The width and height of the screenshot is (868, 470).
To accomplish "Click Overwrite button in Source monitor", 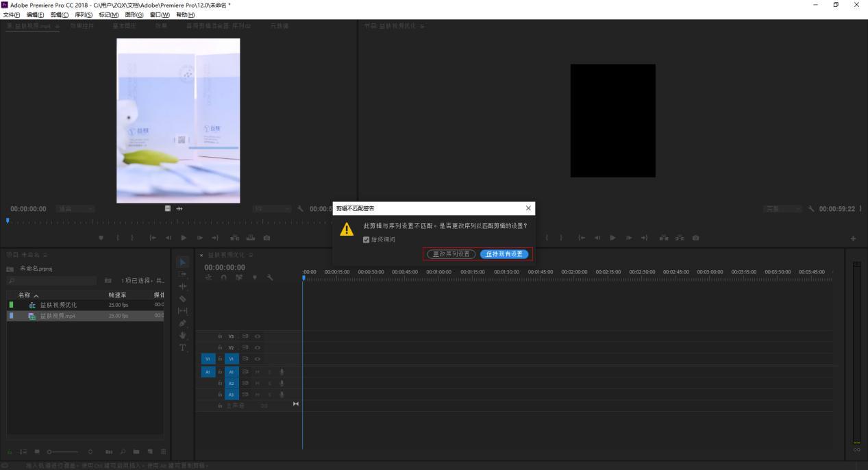I will [x=250, y=238].
